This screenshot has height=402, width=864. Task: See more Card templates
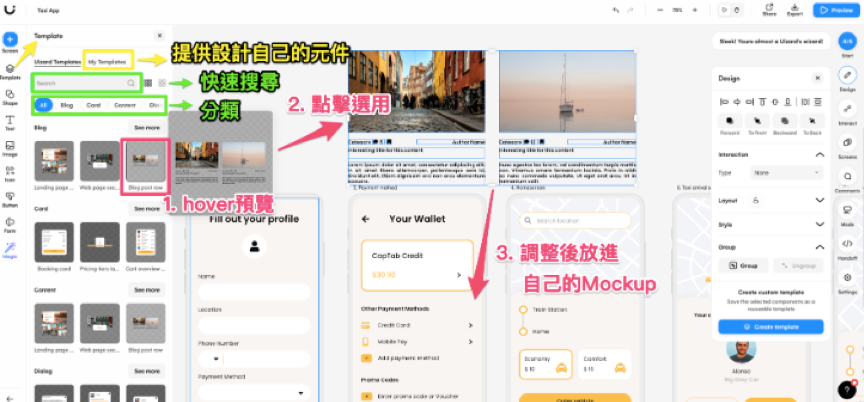[x=147, y=209]
